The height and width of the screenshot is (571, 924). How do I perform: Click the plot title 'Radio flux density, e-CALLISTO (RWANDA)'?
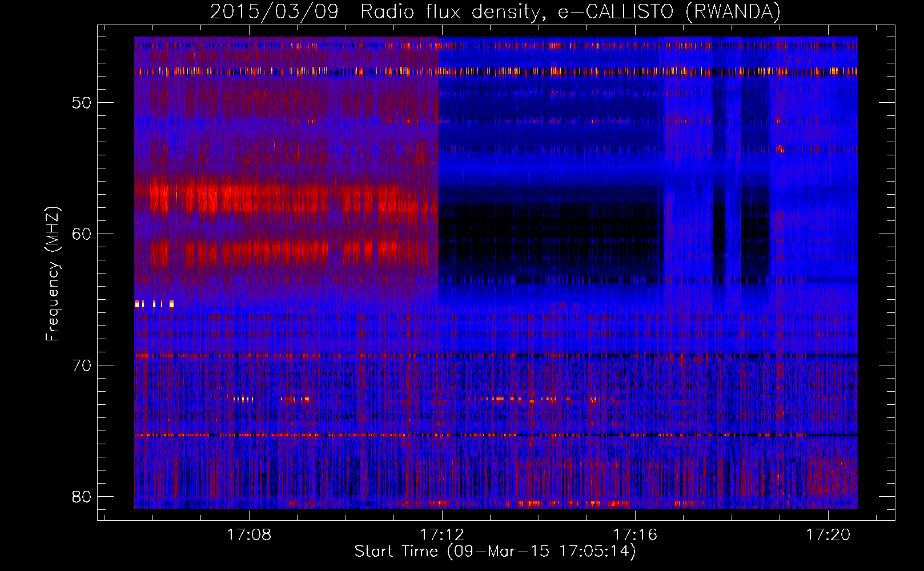pos(571,11)
